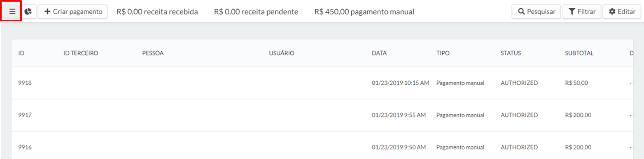Click R$ 450,00 pagamento manual summary

point(364,12)
